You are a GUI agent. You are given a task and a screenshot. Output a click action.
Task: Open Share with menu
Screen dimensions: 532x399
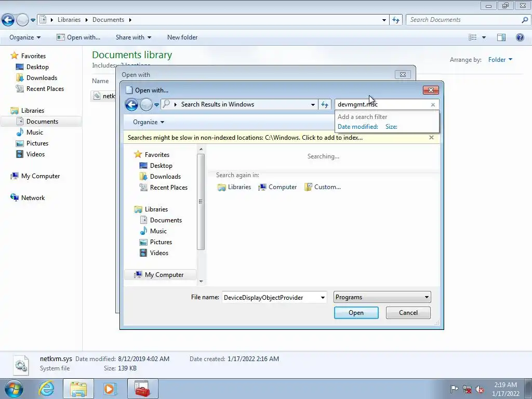134,37
